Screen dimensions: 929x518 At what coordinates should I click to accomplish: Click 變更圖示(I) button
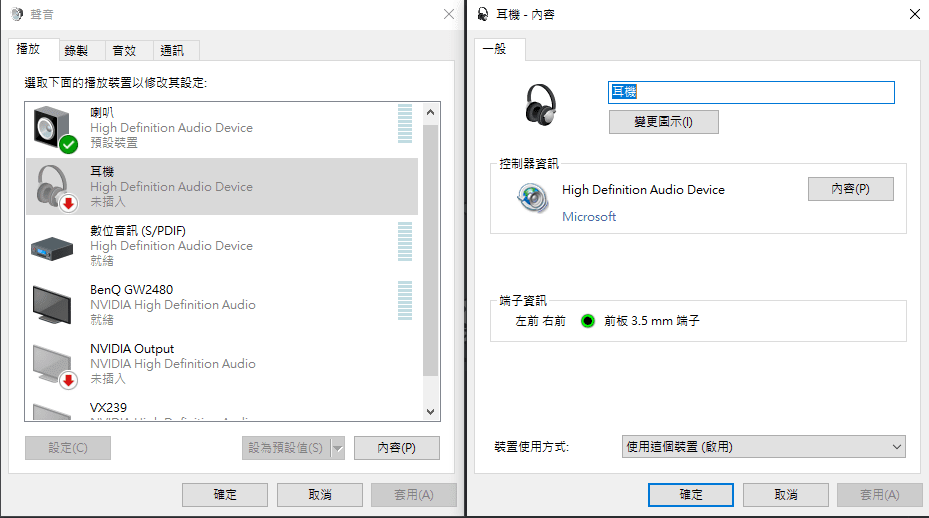coord(664,122)
